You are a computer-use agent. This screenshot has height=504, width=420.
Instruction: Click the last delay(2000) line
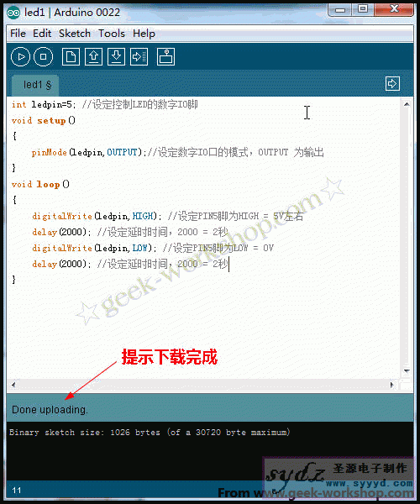click(x=130, y=264)
